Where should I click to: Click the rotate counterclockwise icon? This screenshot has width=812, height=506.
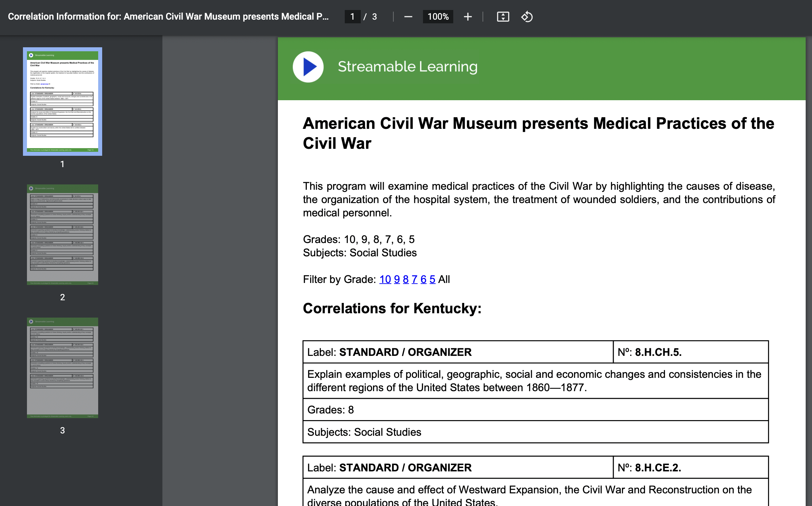[526, 17]
